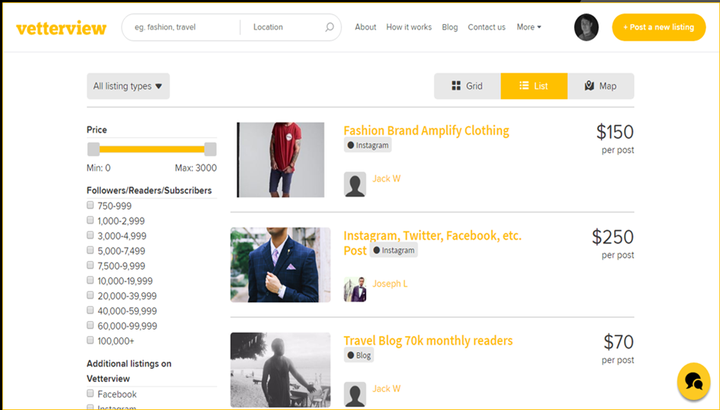Viewport: 720px width, 410px height.
Task: Open the chat bubble widget
Action: (x=693, y=381)
